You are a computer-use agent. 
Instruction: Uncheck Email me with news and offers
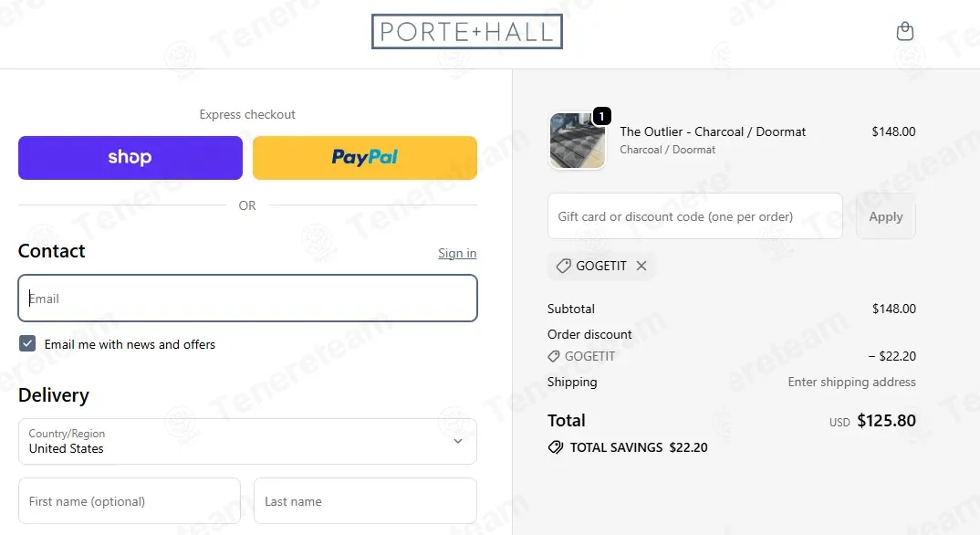[27, 344]
